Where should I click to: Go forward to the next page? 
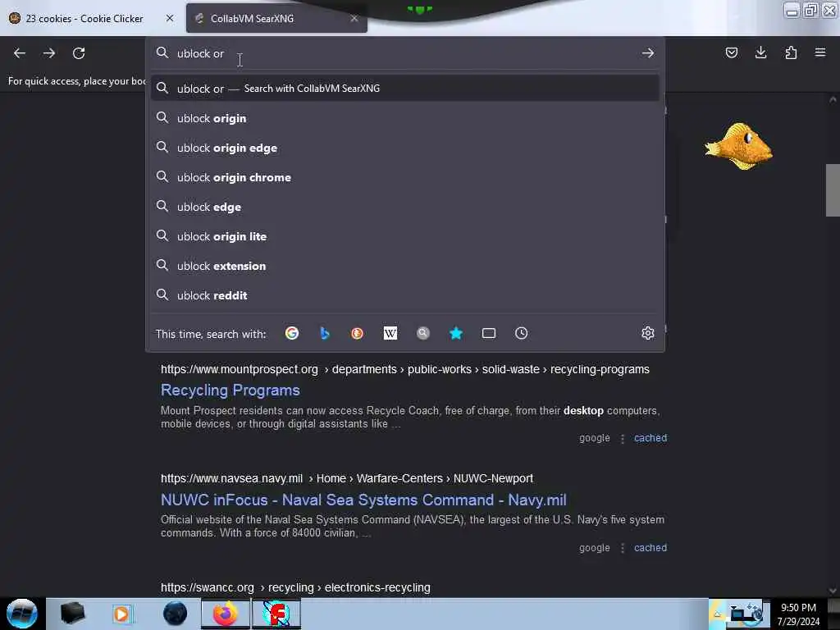point(48,53)
